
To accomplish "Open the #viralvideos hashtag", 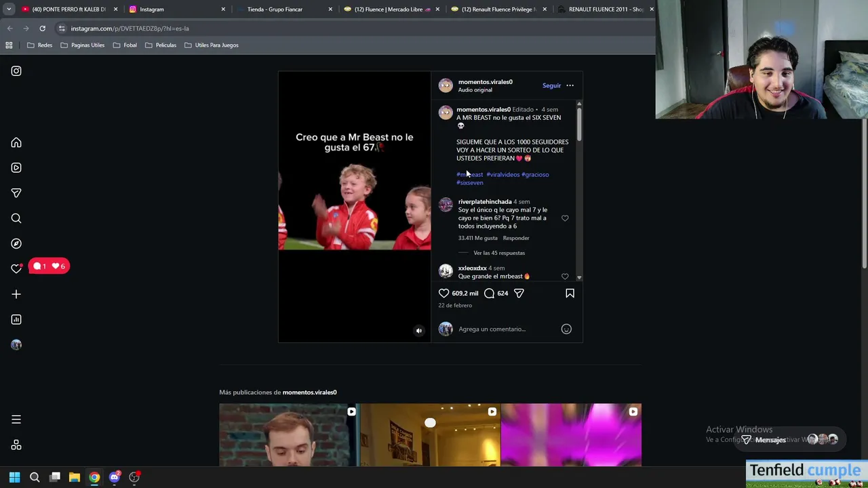I will click(502, 174).
